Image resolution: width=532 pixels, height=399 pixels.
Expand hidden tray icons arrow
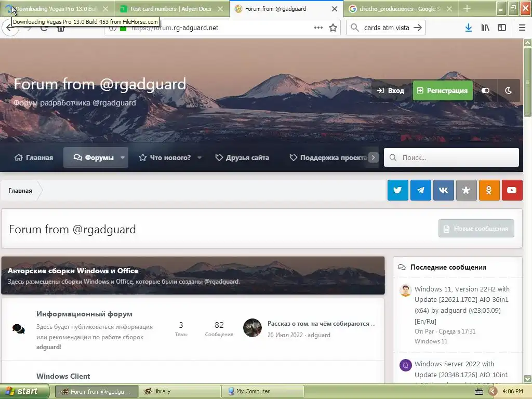point(493,392)
